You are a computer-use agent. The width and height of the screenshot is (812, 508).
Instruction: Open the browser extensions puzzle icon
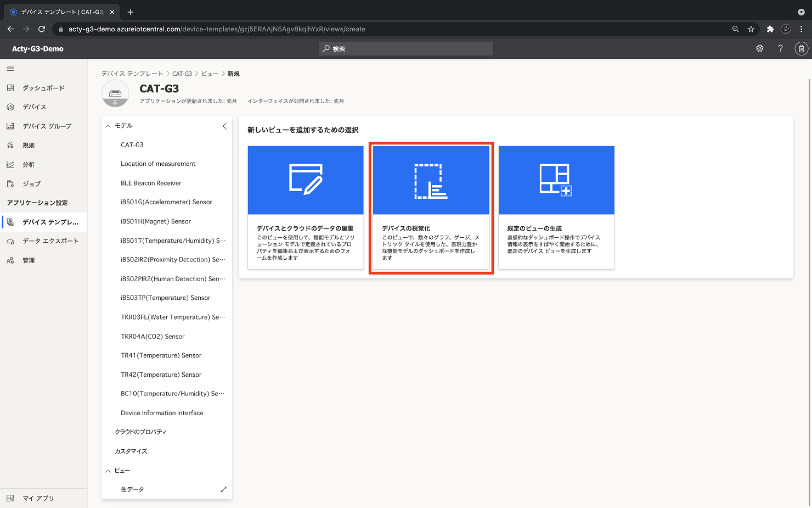[x=770, y=29]
